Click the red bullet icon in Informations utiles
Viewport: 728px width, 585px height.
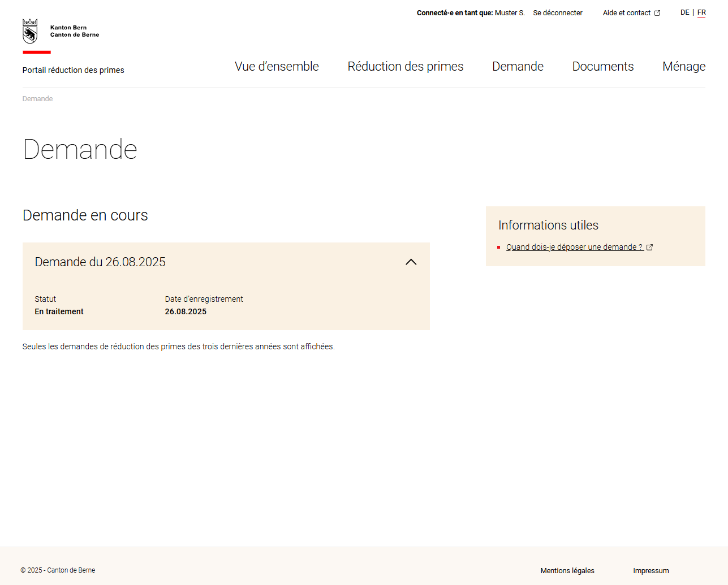pos(499,246)
